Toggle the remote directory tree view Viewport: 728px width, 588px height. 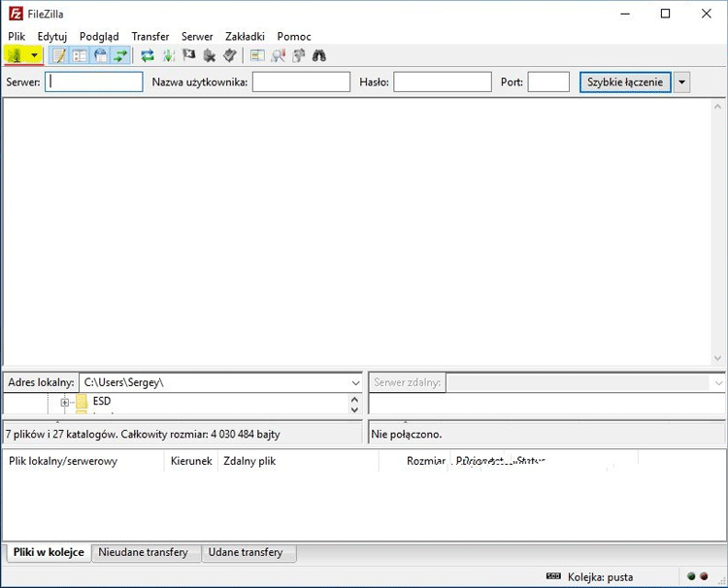tap(100, 55)
